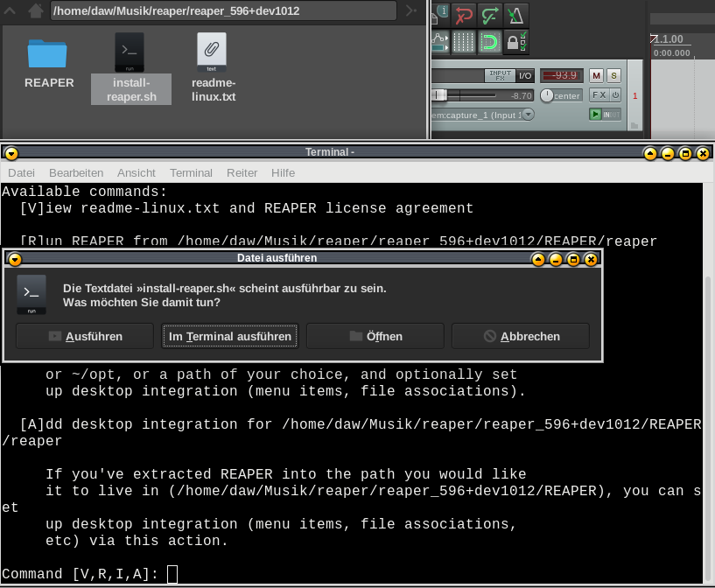
Task: Open capture_1 input dropdown arrow
Action: tap(528, 114)
